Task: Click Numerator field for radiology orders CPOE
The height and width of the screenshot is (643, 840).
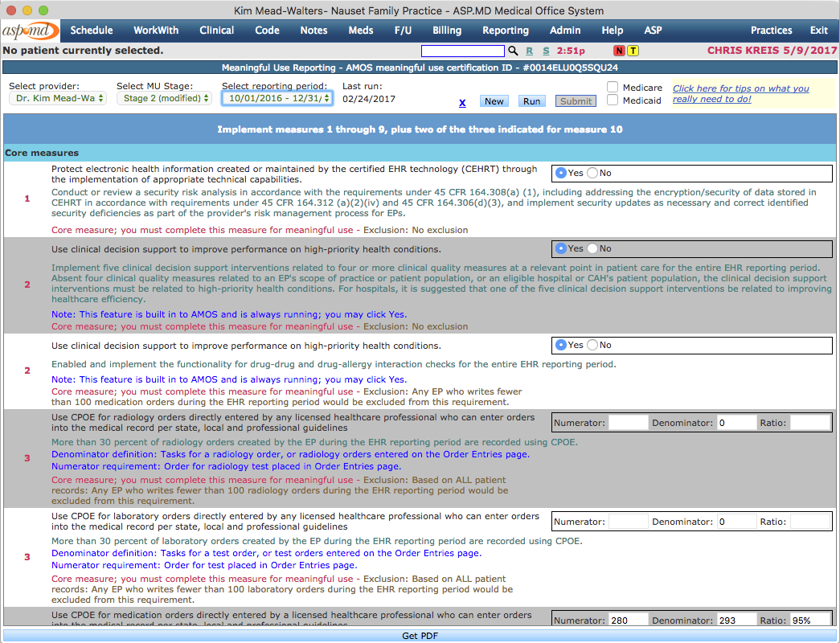Action: click(x=629, y=423)
